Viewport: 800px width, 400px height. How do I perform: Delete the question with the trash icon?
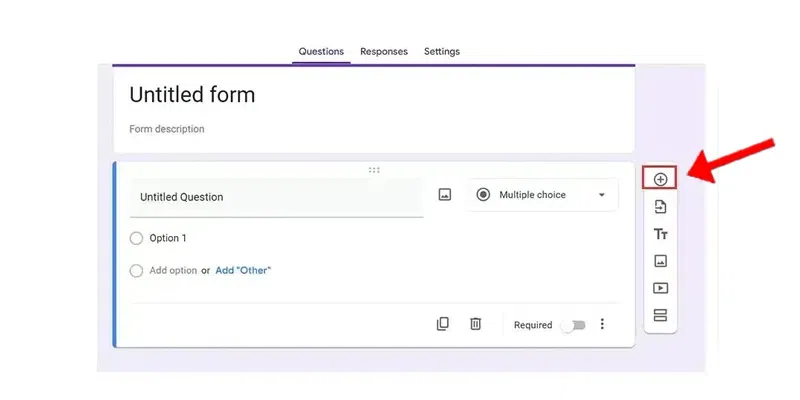(476, 324)
